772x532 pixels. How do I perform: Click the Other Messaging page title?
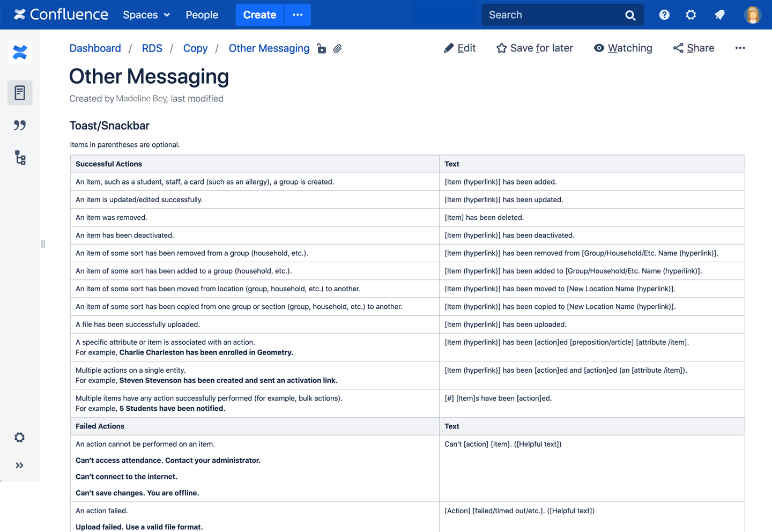tap(149, 77)
